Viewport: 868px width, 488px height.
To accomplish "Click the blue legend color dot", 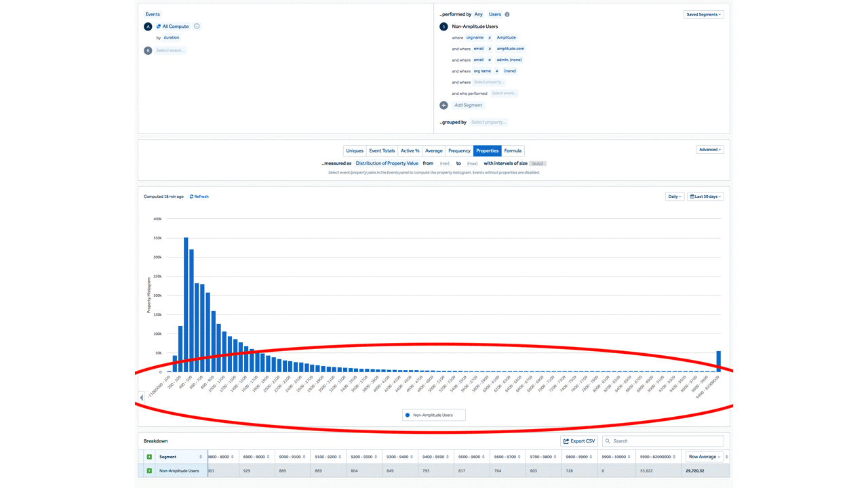I will (408, 415).
